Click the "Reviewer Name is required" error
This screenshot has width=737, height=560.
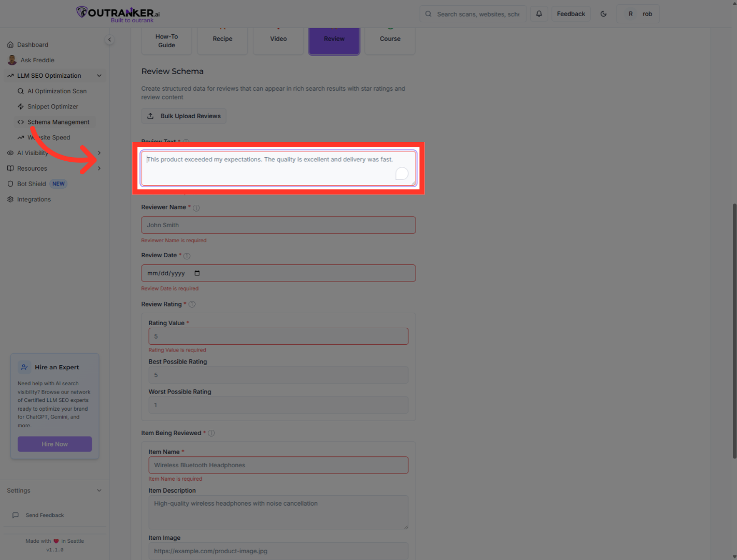(x=174, y=241)
